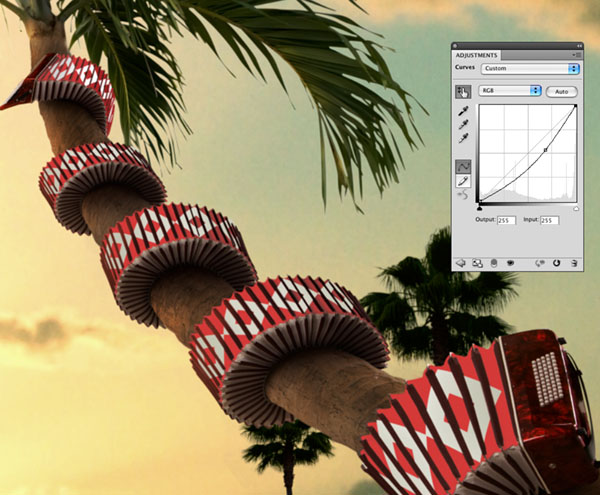Screen dimensions: 600x495
Task: Click the smooth curve icon
Action: pyautogui.click(x=463, y=195)
